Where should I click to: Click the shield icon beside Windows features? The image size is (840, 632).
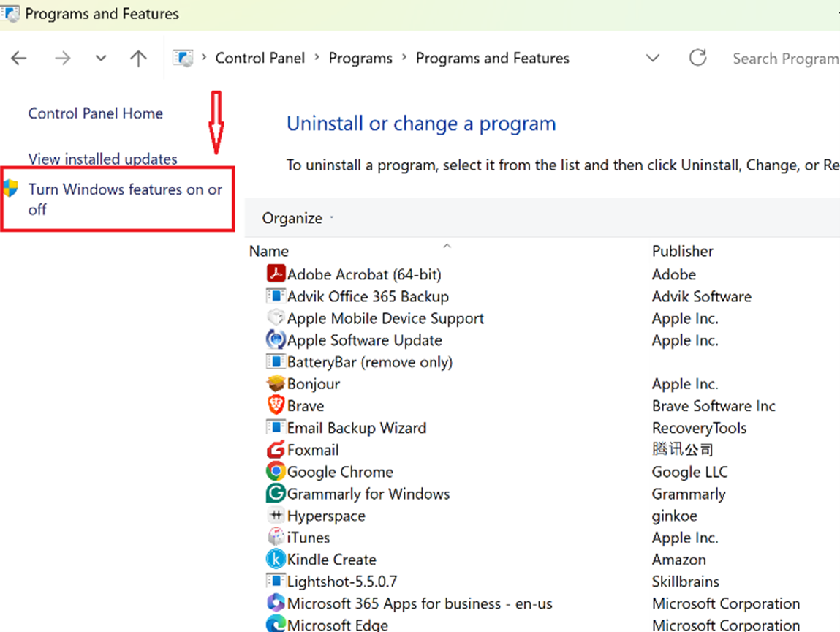pyautogui.click(x=10, y=189)
